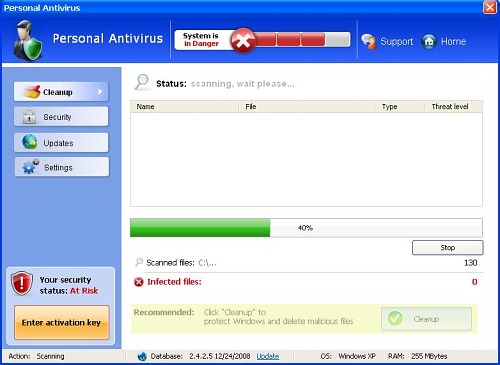Open the Updates section
Viewport: 500px width, 365px height.
pos(61,143)
